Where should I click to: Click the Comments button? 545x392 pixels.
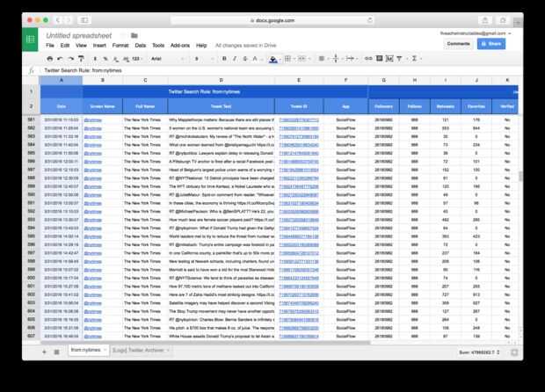point(459,44)
